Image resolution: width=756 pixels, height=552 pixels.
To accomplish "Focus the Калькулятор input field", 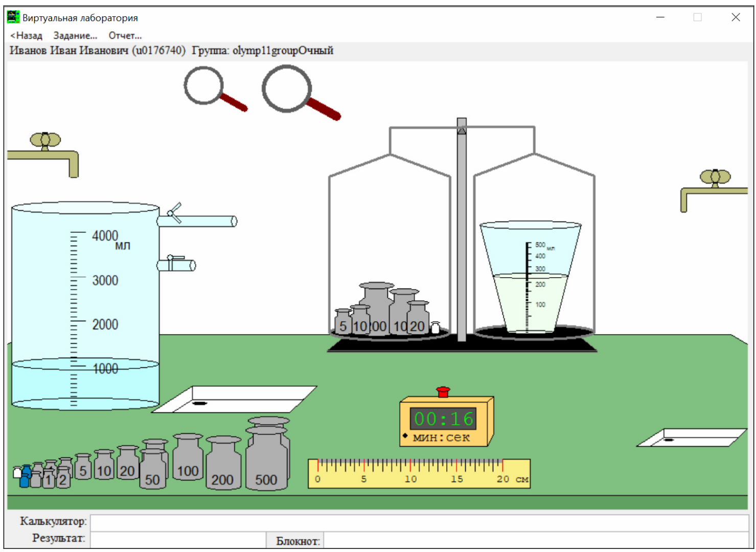I will tap(419, 522).
